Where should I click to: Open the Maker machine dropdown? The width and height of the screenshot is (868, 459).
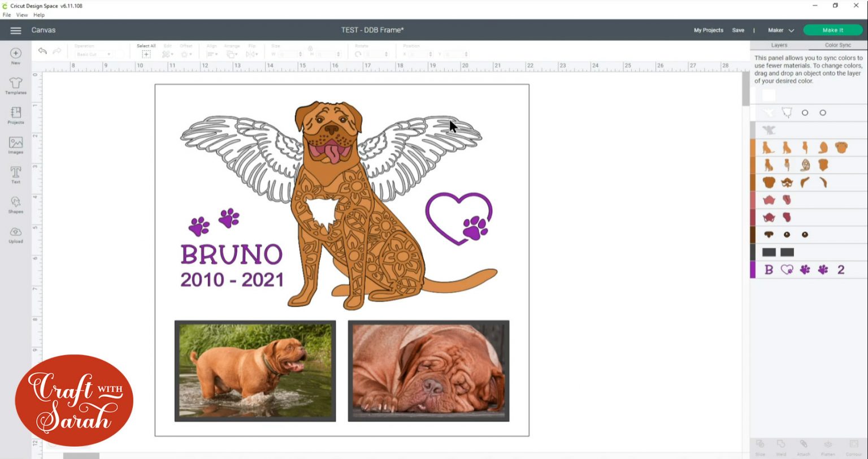tap(781, 31)
